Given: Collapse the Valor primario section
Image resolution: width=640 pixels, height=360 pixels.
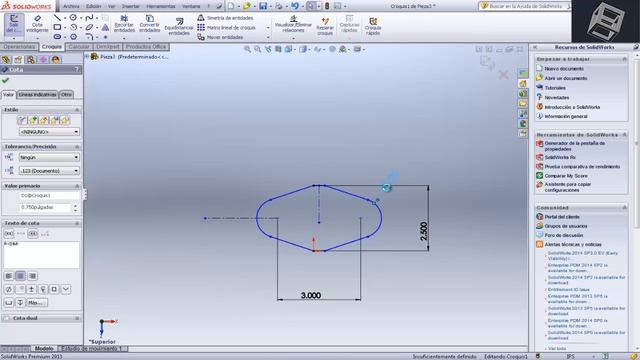Looking at the screenshot, I should coord(77,186).
